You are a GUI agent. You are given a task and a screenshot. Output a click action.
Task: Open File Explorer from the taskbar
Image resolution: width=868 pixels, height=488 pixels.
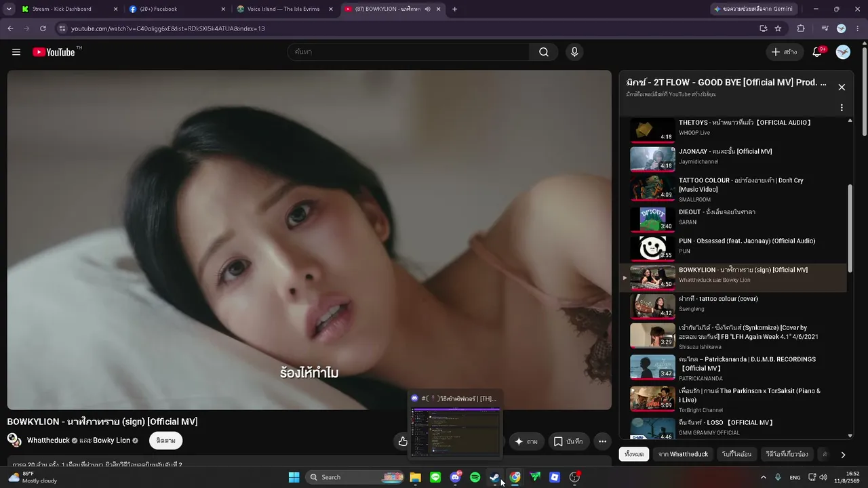415,477
